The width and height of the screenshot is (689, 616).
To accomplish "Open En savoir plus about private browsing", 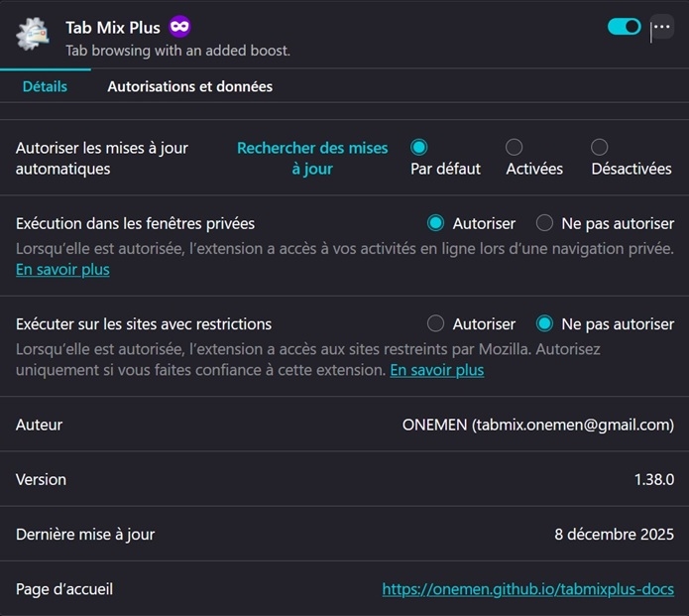I will [62, 269].
